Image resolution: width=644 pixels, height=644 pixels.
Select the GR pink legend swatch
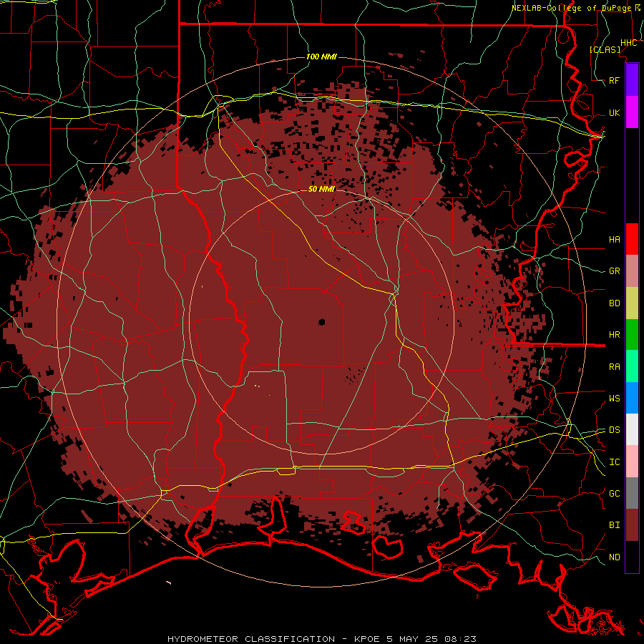pyautogui.click(x=632, y=270)
